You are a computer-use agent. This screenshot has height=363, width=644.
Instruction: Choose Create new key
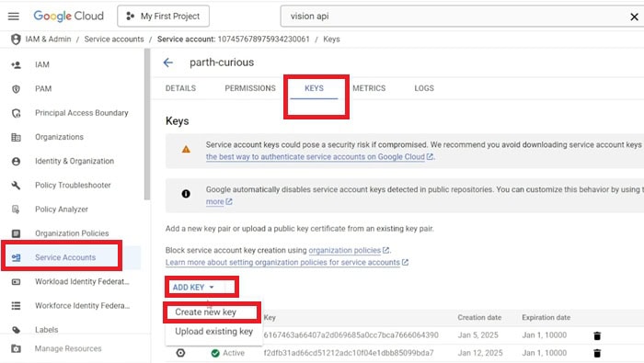point(206,312)
